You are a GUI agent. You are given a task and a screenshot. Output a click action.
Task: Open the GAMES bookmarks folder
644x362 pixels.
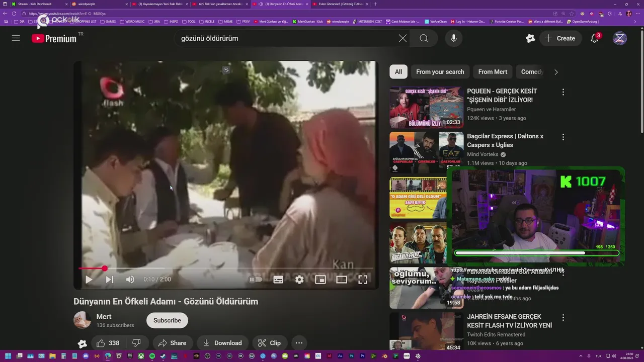click(108, 22)
